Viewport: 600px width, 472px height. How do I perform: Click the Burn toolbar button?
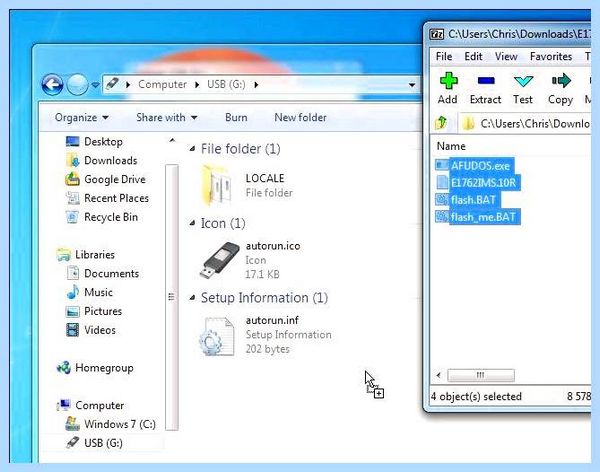coord(236,118)
